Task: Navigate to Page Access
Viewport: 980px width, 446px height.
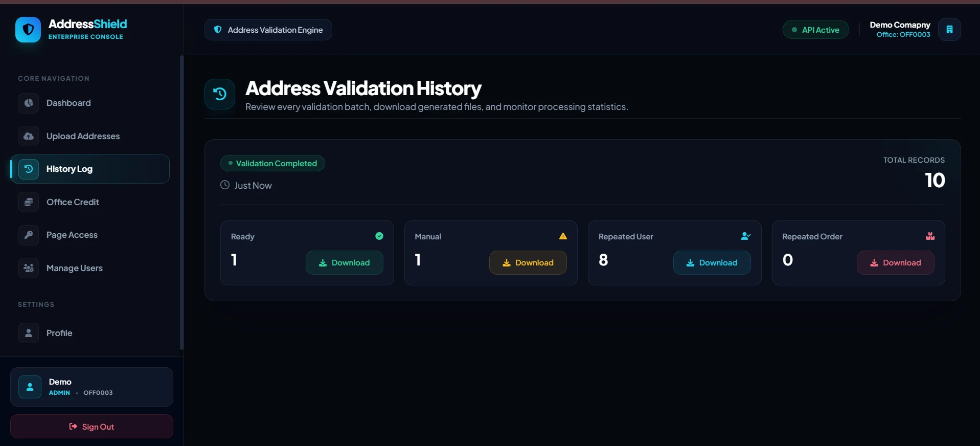Action: (90, 235)
